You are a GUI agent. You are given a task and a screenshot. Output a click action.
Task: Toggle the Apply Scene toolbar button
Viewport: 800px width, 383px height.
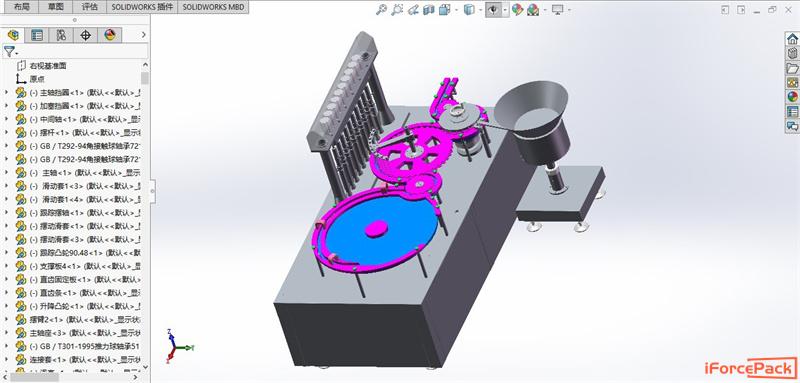(533, 10)
